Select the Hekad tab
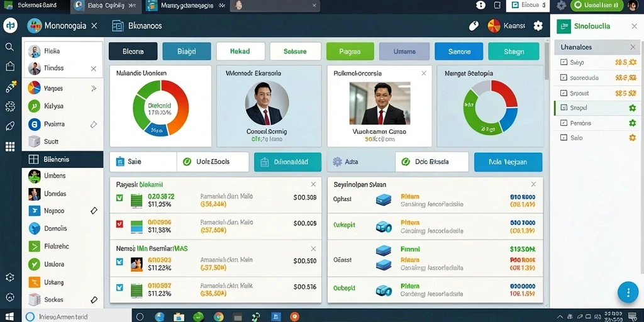644x322 pixels. [240, 52]
